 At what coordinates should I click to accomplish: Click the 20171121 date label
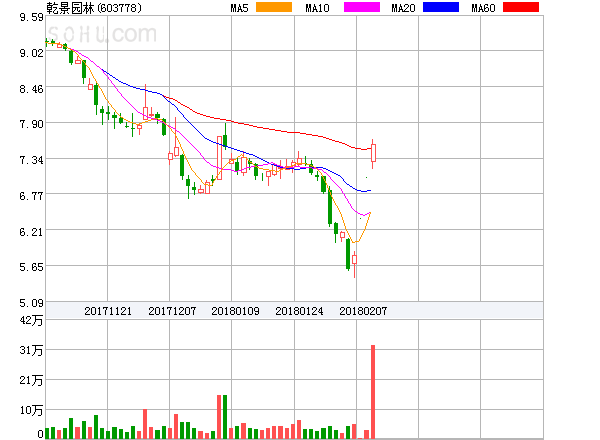click(108, 311)
